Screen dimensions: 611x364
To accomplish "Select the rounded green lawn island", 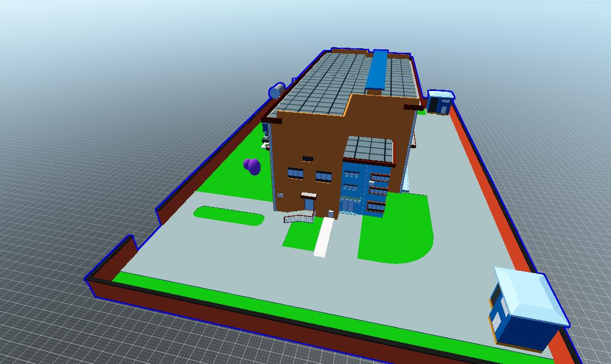I will tap(228, 215).
